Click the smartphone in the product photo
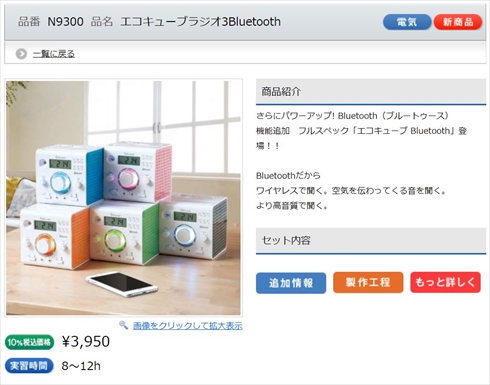 (x=121, y=284)
